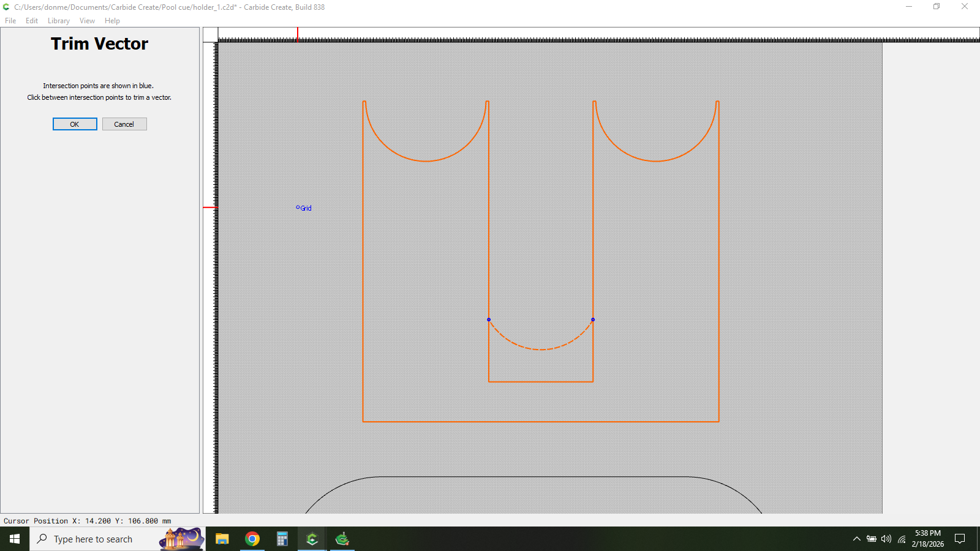Click OK to confirm the trim
Screen dimensions: 980x551
75,124
